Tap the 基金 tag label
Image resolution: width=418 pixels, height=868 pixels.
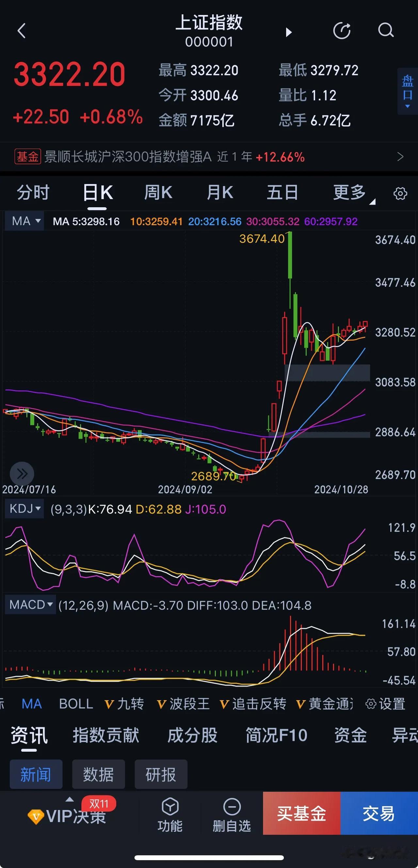click(28, 157)
